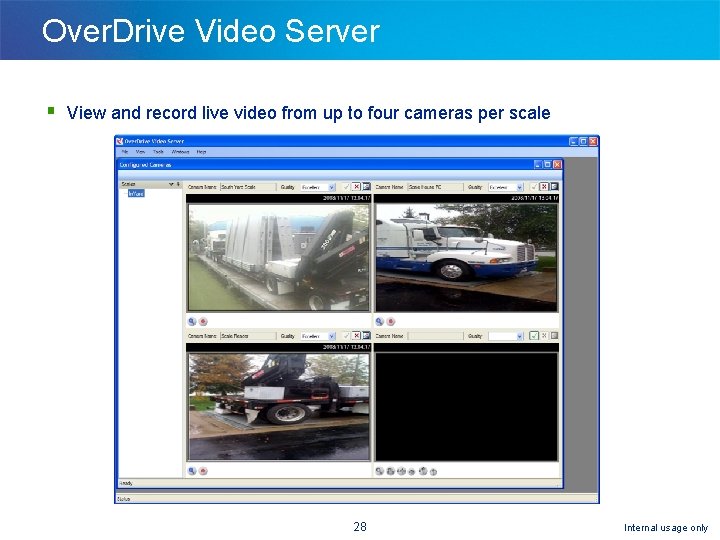Click the third grey icon under the blank video
Screen dimensions: 720x540
pos(401,471)
